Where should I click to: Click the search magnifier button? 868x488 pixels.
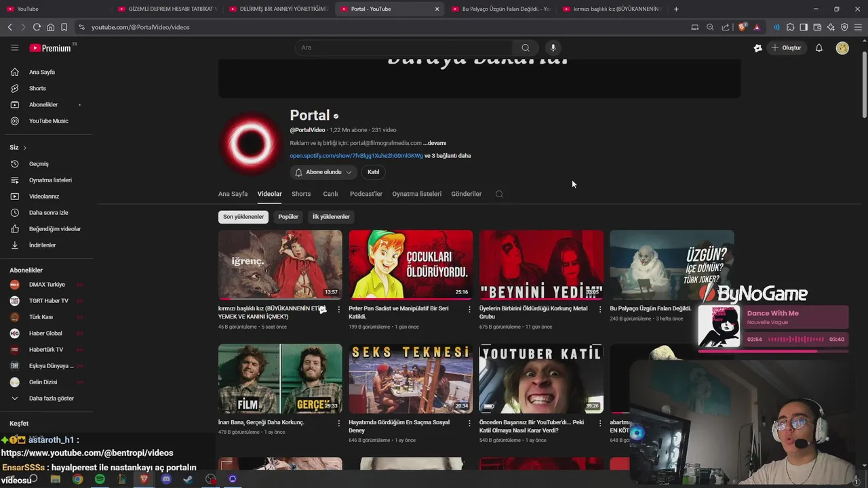pyautogui.click(x=526, y=48)
